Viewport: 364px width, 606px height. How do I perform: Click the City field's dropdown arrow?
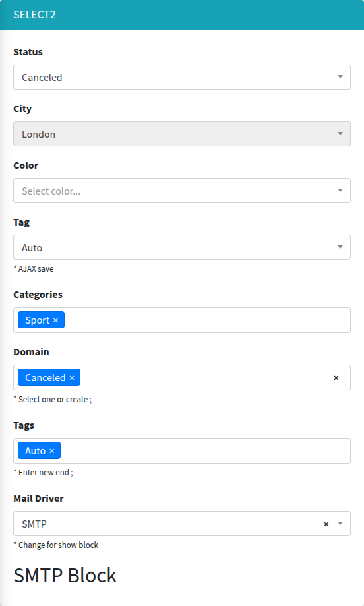pos(340,134)
